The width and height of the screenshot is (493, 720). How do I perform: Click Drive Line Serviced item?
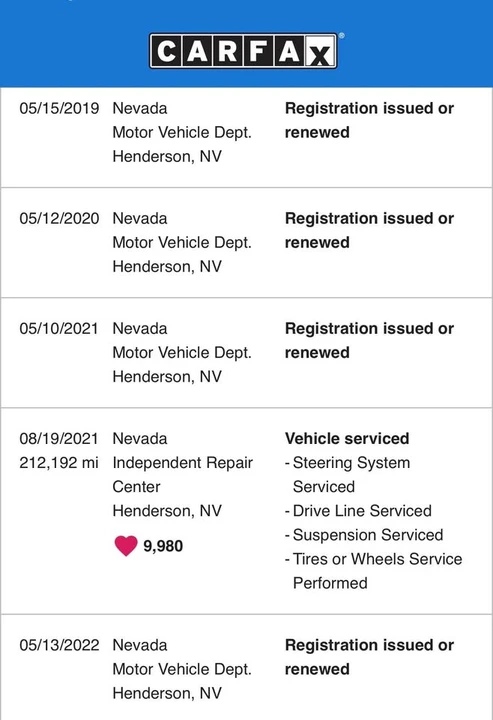(359, 511)
